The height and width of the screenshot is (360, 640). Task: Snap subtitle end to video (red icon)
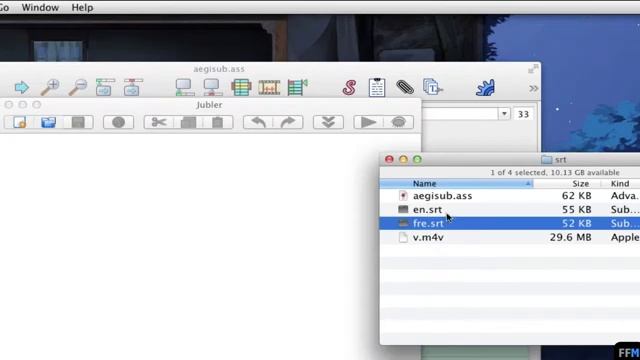(x=133, y=87)
